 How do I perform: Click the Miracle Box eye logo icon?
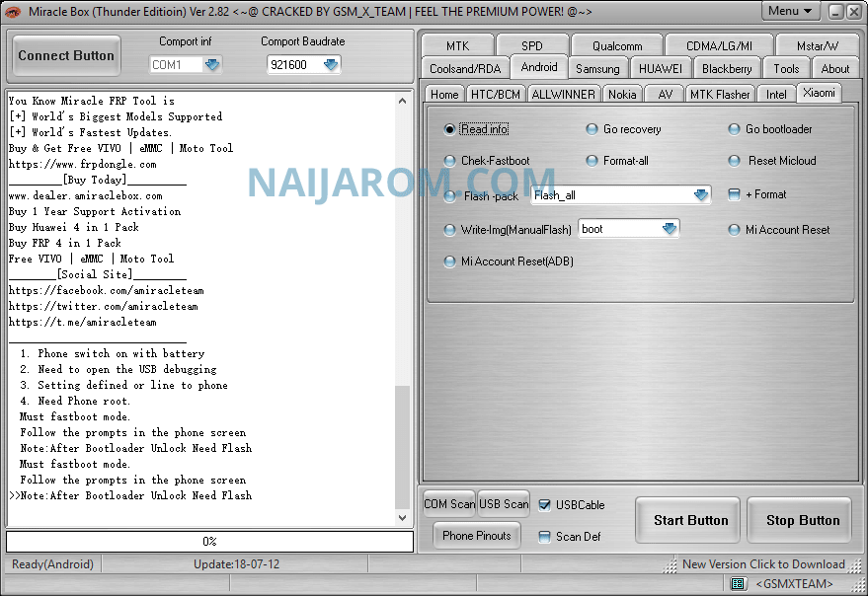coord(12,11)
